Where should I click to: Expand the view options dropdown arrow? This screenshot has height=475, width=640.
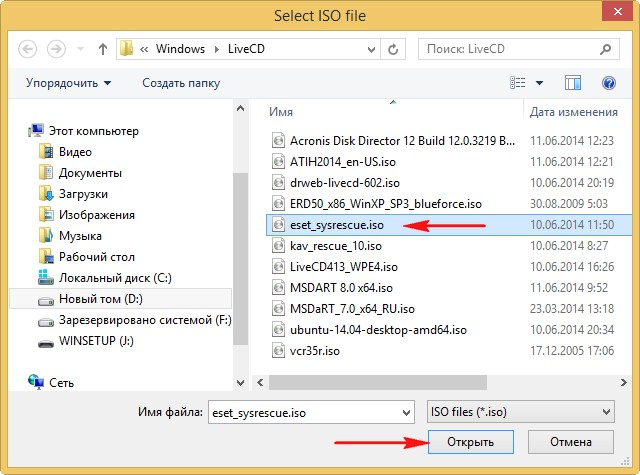(x=540, y=83)
